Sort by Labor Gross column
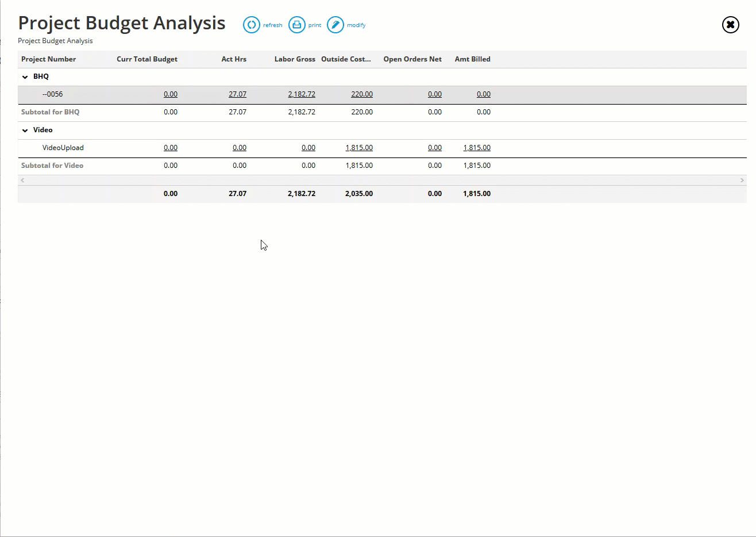Image resolution: width=756 pixels, height=537 pixels. [x=295, y=59]
